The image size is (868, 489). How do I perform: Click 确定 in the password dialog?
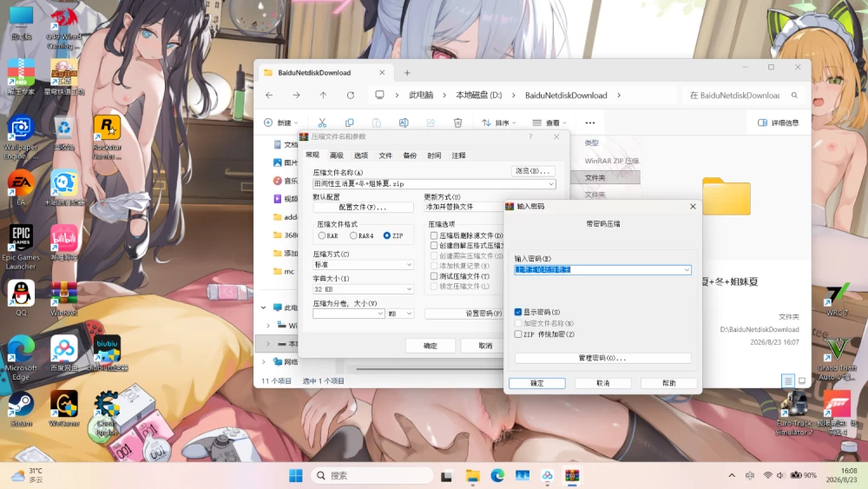click(x=537, y=383)
